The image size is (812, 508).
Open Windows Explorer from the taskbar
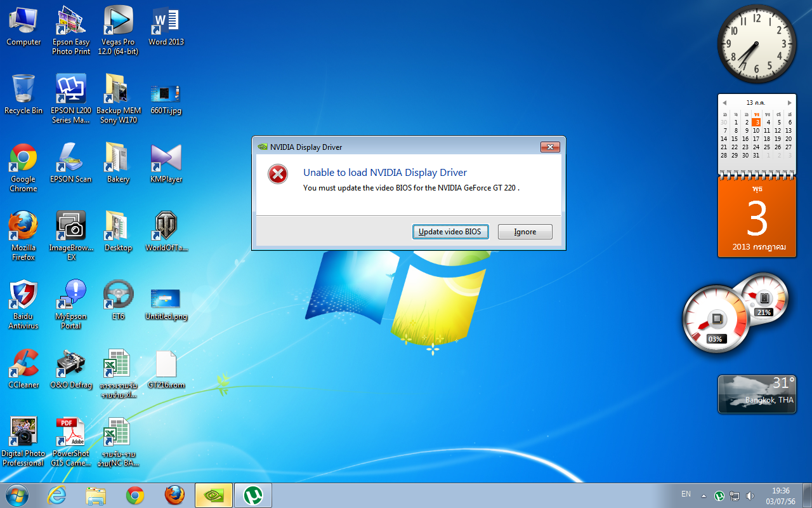coord(96,495)
